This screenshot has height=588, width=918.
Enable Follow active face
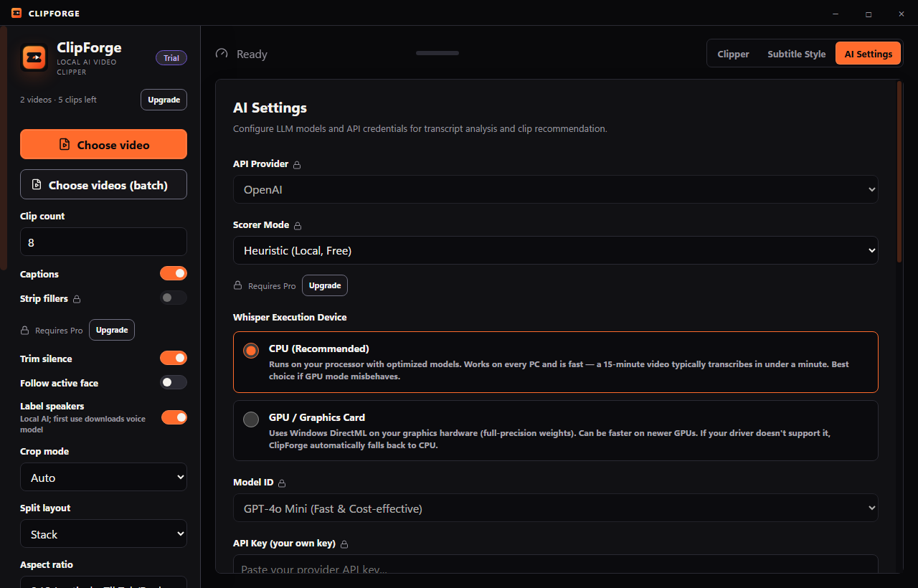coord(174,382)
